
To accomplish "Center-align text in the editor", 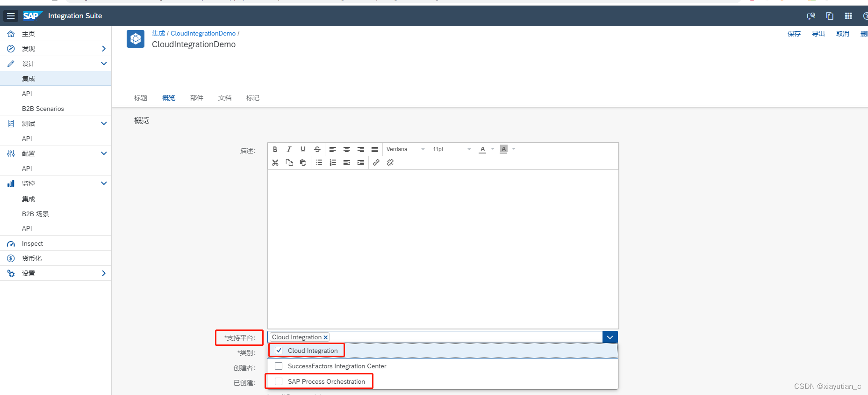I will coord(346,149).
